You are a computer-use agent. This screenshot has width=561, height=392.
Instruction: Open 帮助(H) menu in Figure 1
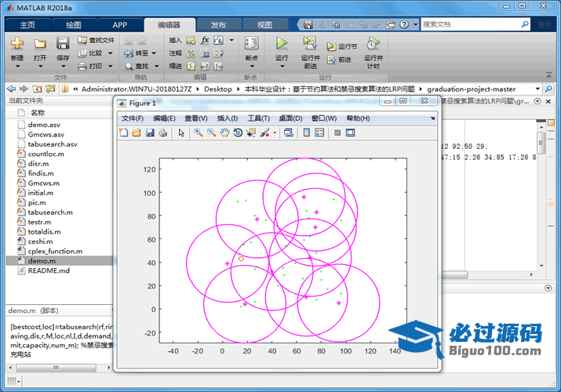click(x=358, y=118)
